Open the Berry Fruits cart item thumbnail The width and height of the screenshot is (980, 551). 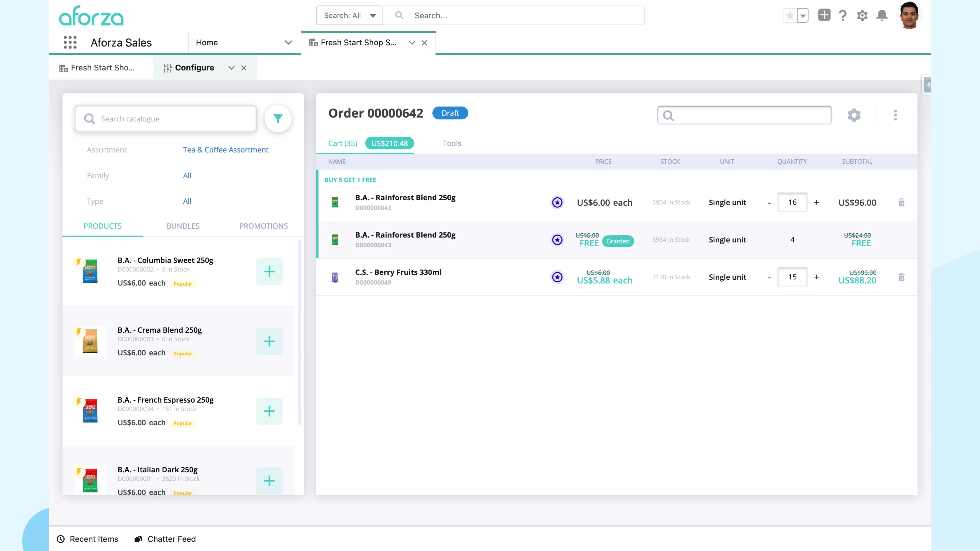(335, 277)
